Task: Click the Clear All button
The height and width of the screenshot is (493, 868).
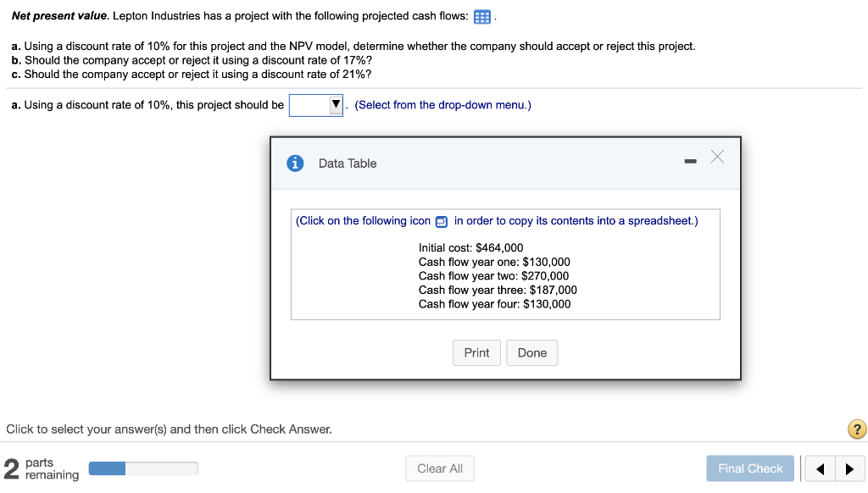Action: (x=440, y=468)
